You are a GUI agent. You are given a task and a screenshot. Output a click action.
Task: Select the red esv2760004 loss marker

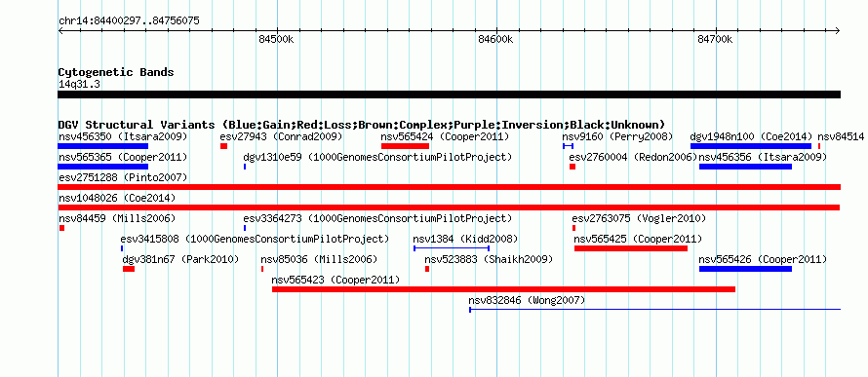click(x=572, y=167)
